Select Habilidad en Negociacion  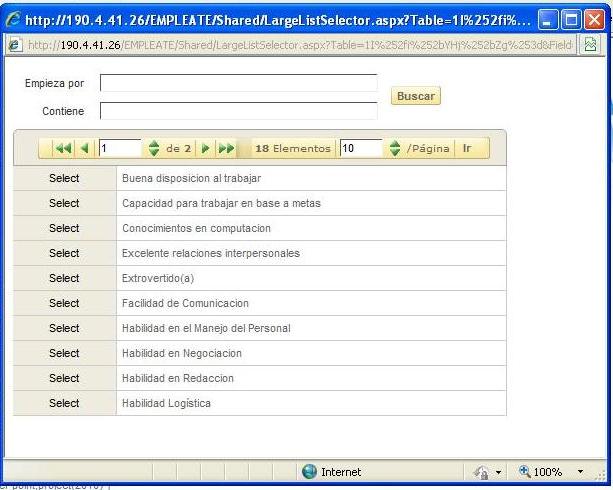pos(64,353)
